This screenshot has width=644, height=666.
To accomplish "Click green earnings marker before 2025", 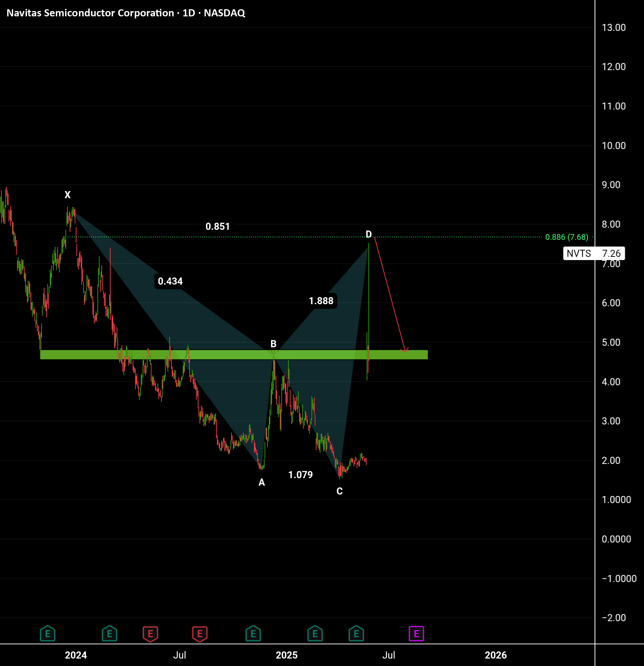I will (x=253, y=634).
